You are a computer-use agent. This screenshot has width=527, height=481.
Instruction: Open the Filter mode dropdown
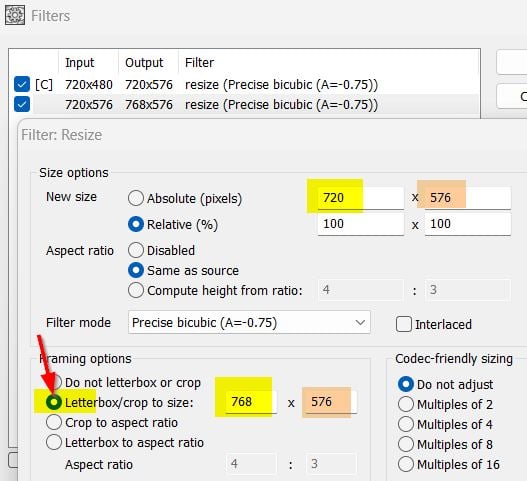click(249, 322)
